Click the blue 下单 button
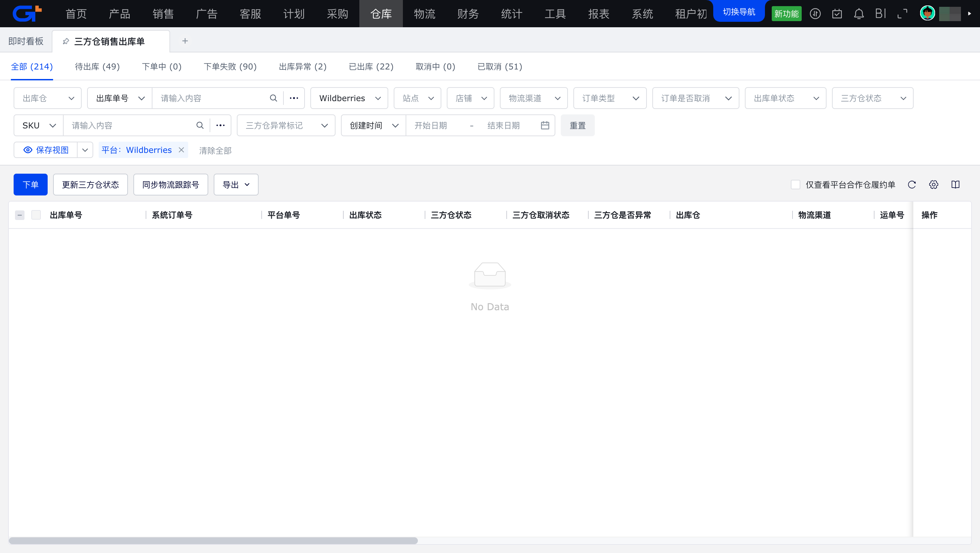Screen dimensions: 980x553 point(30,185)
